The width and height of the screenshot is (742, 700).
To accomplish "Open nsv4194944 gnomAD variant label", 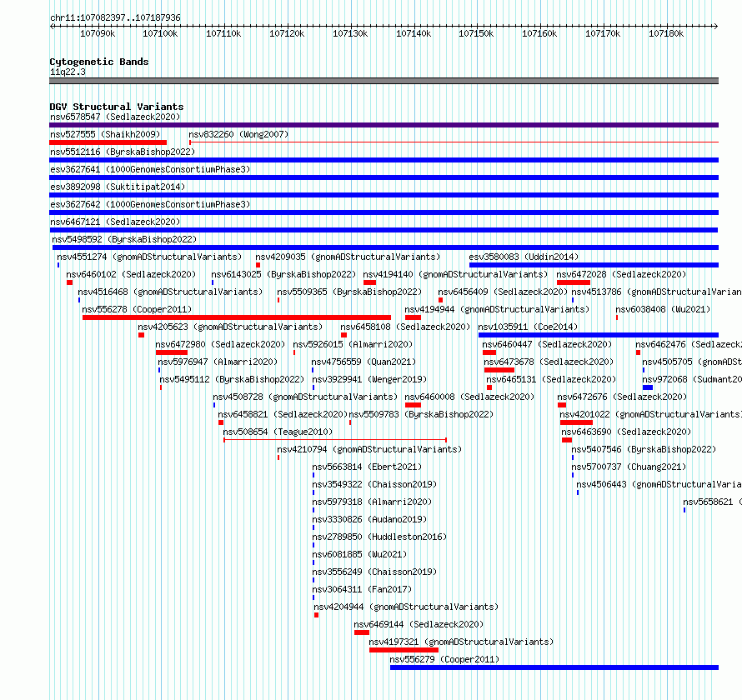I will (497, 309).
